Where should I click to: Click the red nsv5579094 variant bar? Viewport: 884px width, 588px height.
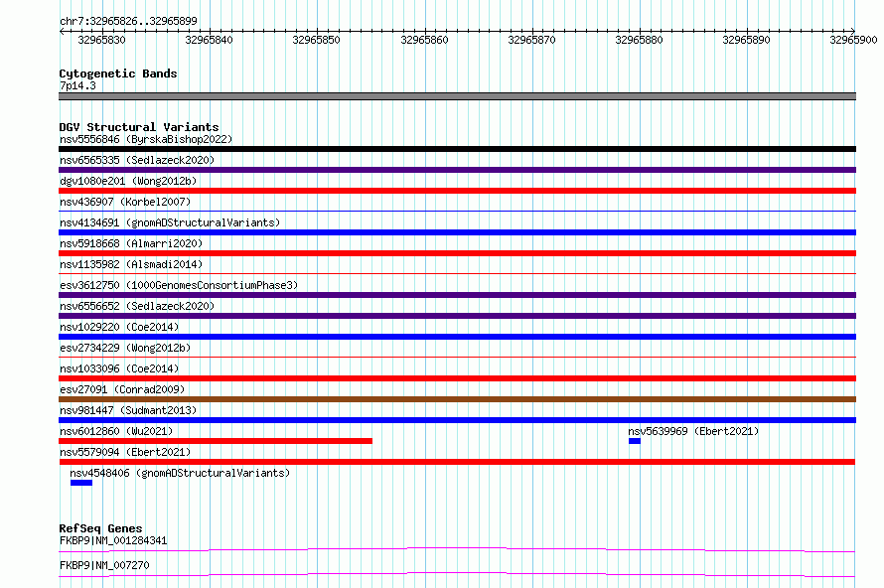pos(457,462)
